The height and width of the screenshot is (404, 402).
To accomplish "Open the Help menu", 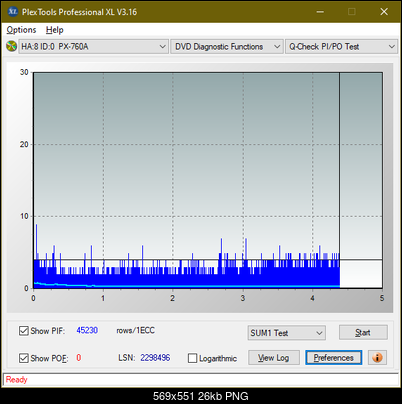I will coord(55,30).
